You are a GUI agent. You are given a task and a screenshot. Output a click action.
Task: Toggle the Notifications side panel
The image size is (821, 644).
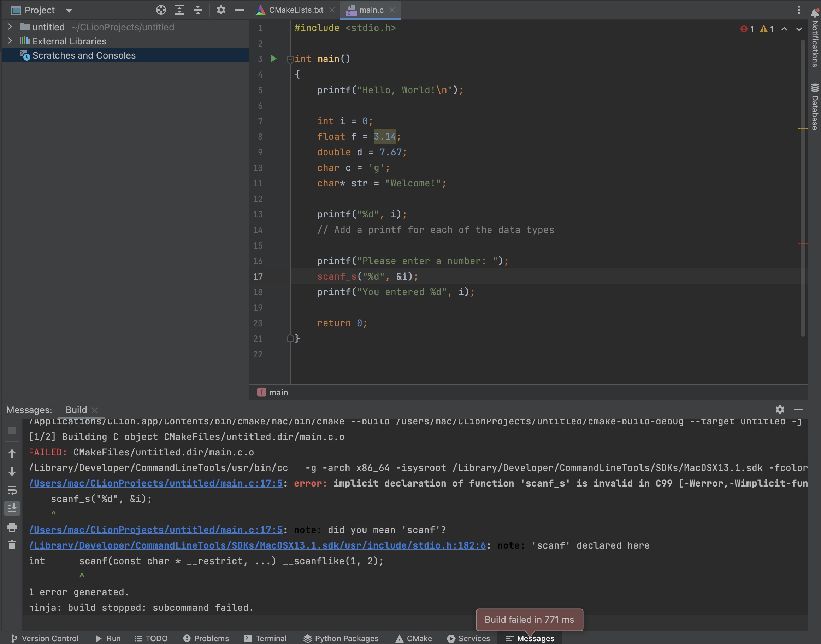pos(815,38)
